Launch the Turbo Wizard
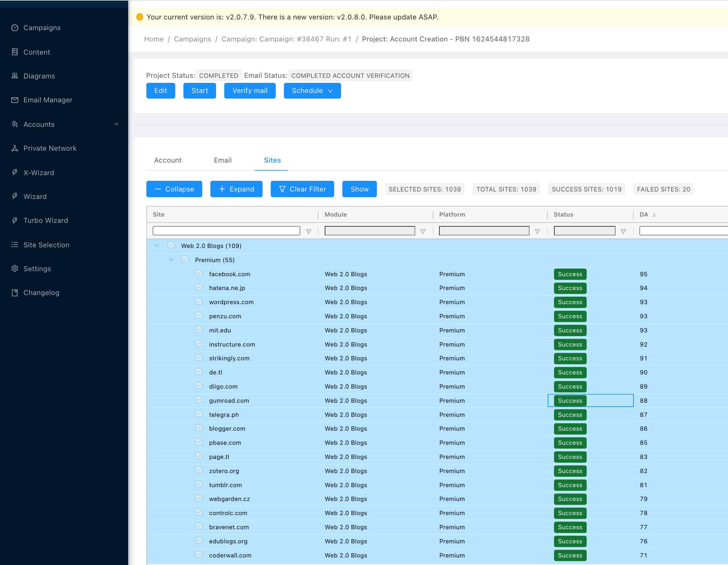Screen dimensions: 728x565 [46, 220]
